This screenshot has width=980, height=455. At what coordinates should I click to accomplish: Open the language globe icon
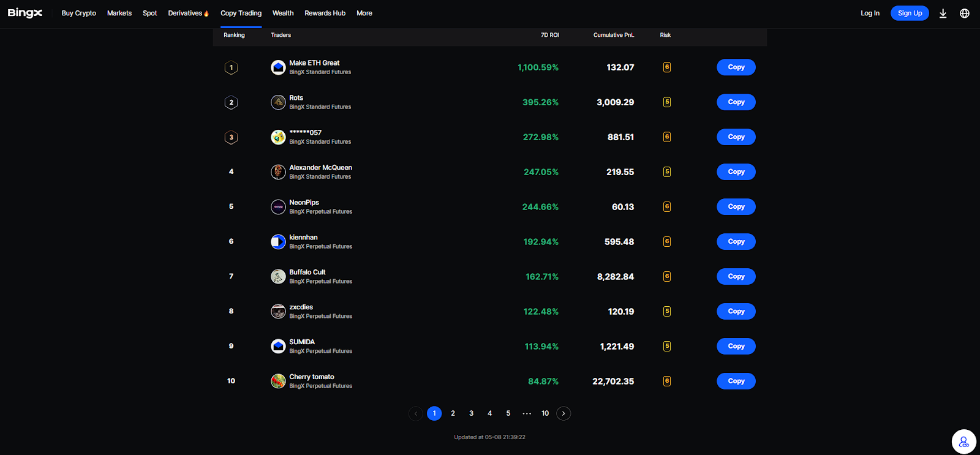coord(965,13)
